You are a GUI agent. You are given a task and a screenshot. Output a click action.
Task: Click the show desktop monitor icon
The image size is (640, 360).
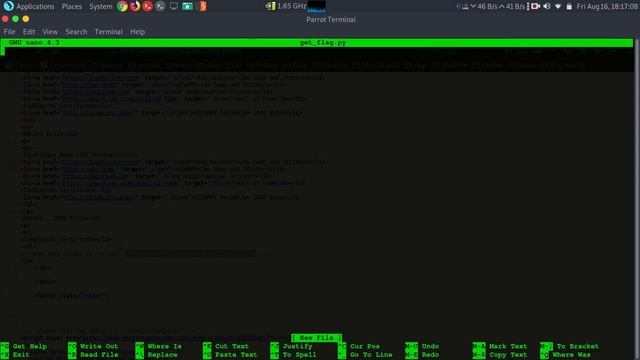pos(174,6)
